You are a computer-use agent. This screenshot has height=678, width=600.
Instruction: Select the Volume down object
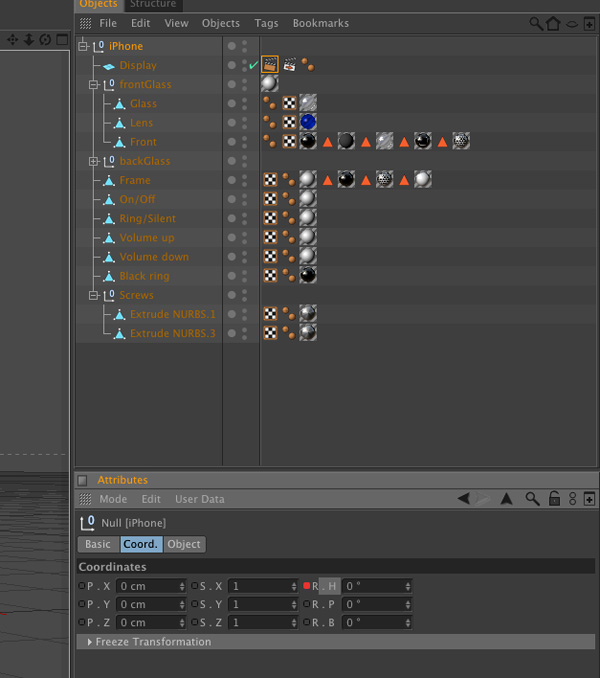tap(154, 257)
